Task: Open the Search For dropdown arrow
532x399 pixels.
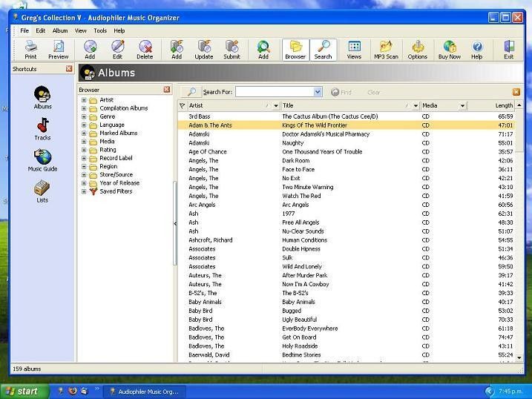Action: pyautogui.click(x=318, y=92)
